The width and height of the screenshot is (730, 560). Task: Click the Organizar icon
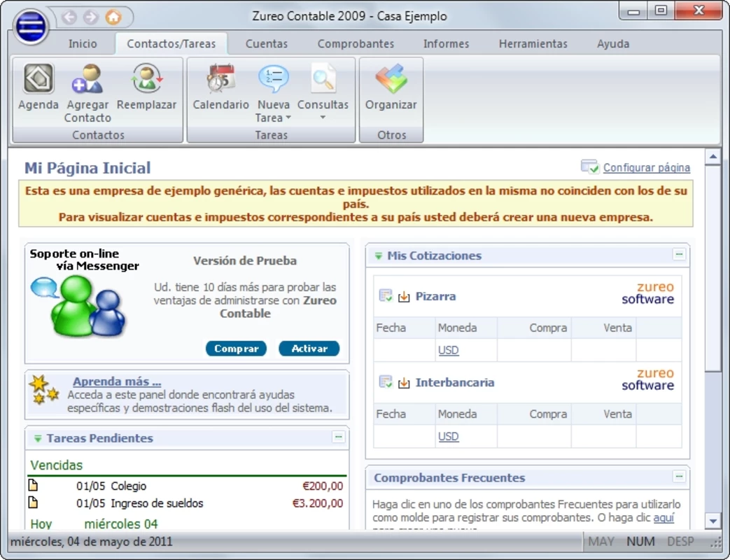pyautogui.click(x=391, y=78)
